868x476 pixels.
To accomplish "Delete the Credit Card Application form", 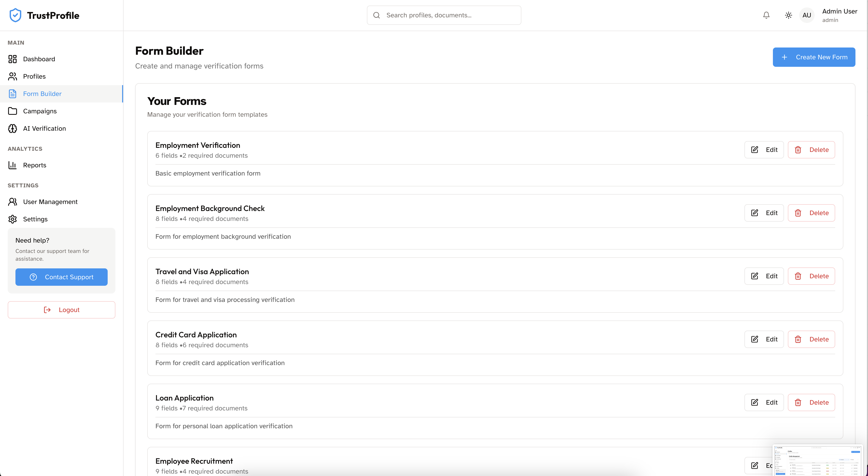I will pyautogui.click(x=811, y=339).
